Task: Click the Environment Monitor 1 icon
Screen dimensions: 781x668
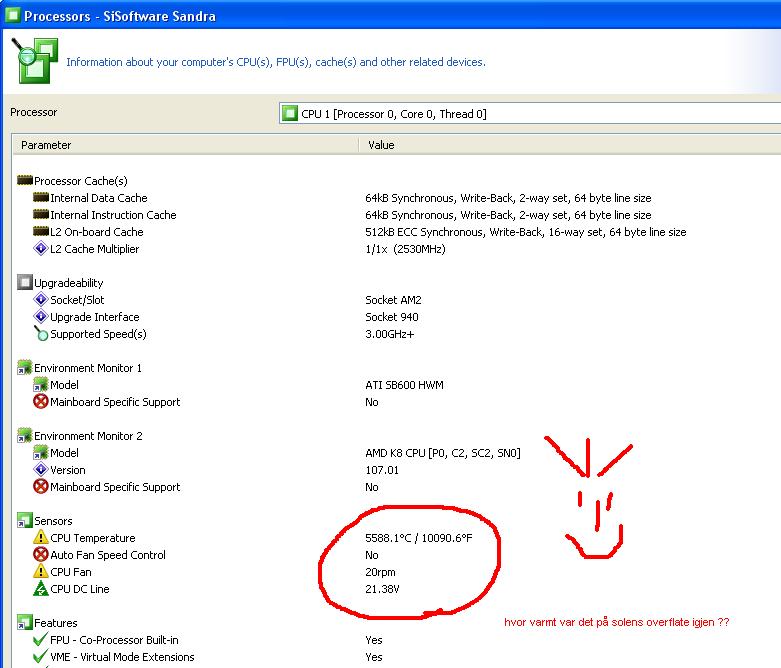Action: (x=25, y=368)
